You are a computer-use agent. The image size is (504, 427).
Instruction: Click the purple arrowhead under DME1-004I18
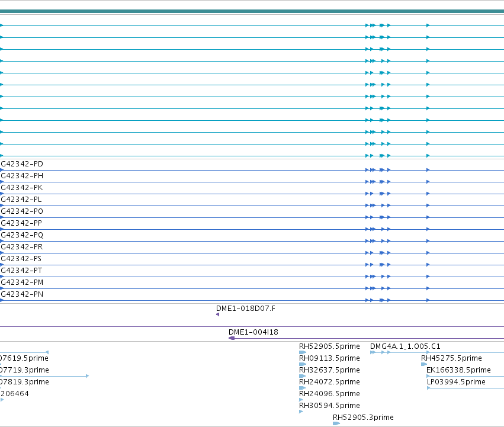tap(232, 338)
